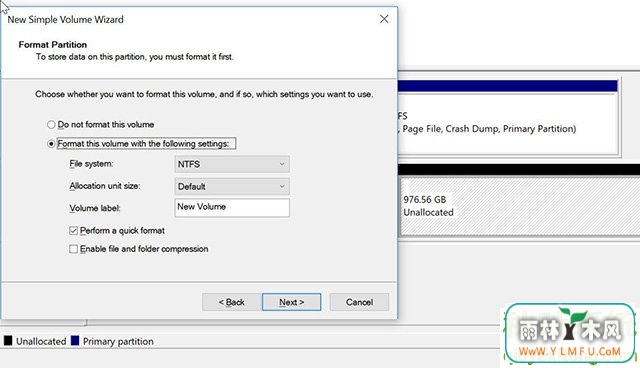Click the black Unallocated legend swatch
The height and width of the screenshot is (368, 640).
pyautogui.click(x=8, y=341)
